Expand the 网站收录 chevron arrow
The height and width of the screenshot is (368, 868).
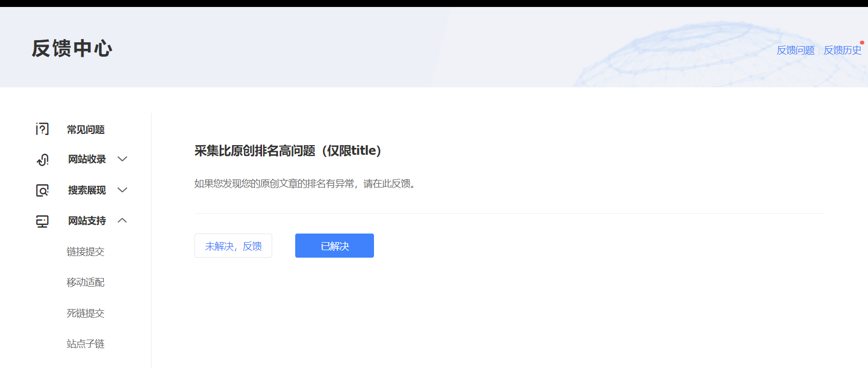[122, 159]
